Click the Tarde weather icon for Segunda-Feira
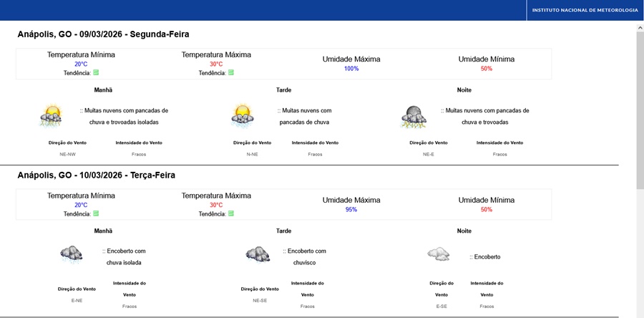The image size is (644, 318). click(243, 115)
